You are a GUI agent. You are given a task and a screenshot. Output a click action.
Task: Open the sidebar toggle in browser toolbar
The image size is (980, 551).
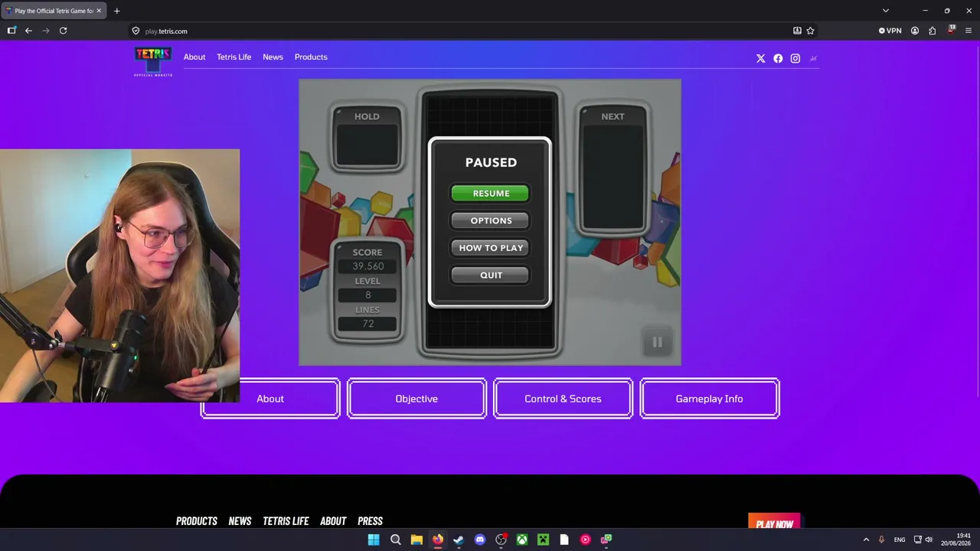[x=11, y=31]
